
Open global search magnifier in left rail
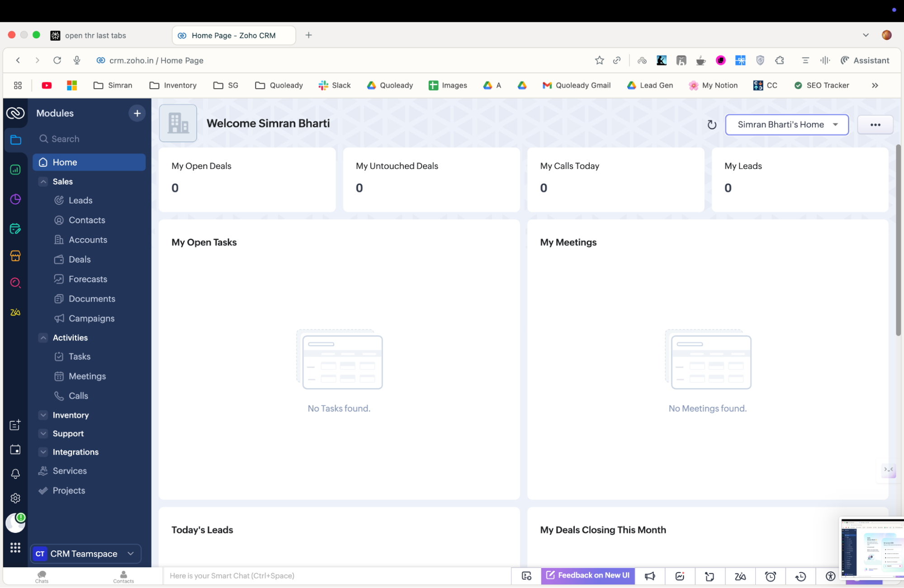pos(15,283)
